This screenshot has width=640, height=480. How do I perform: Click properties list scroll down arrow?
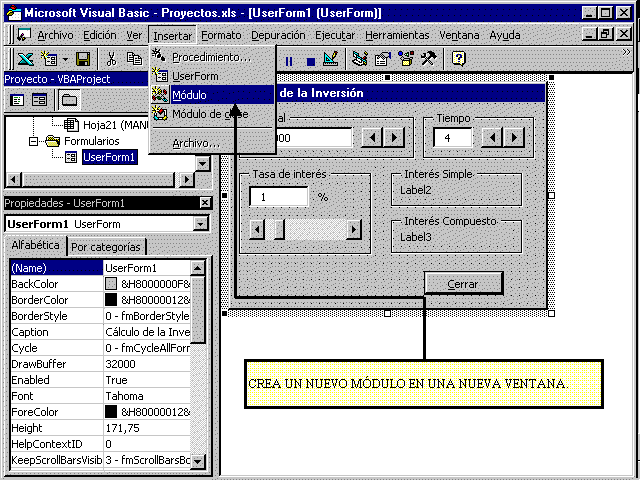pyautogui.click(x=198, y=460)
